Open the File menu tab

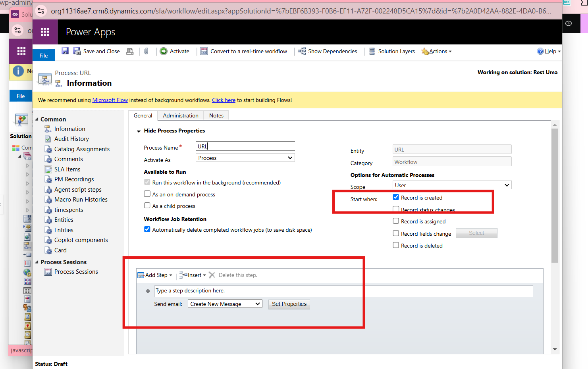[44, 56]
